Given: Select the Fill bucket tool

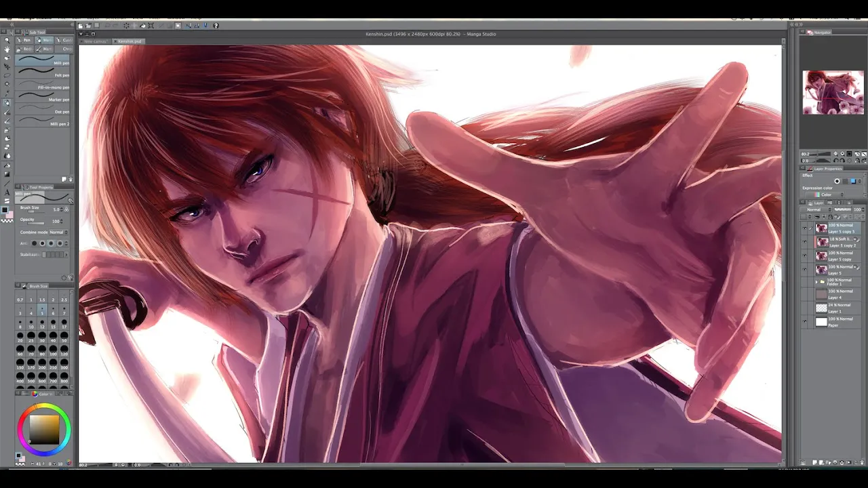Looking at the screenshot, I should tap(7, 165).
